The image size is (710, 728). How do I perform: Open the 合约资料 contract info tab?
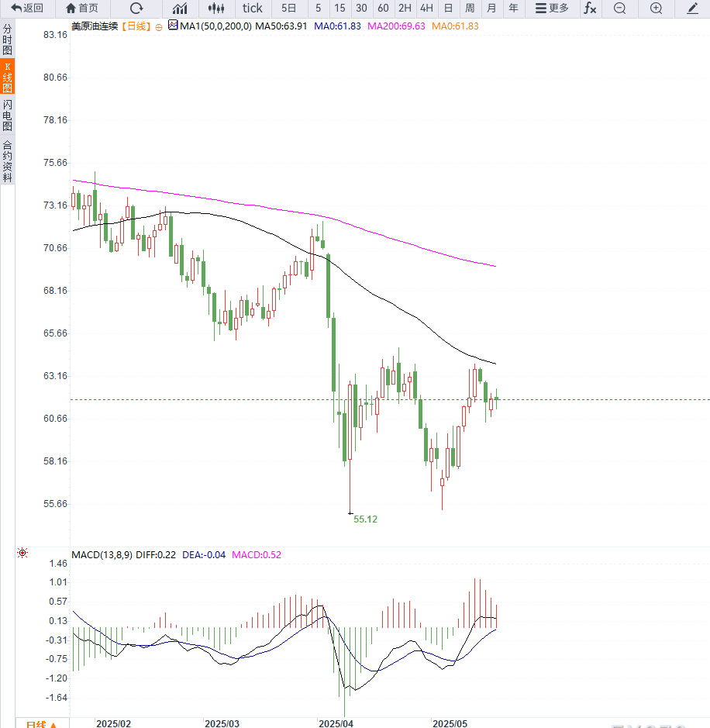tap(7, 160)
